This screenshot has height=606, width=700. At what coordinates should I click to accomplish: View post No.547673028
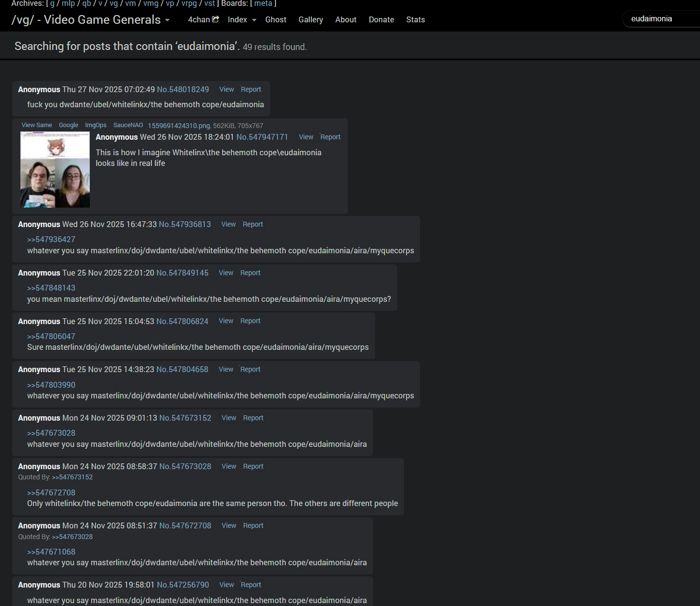229,467
